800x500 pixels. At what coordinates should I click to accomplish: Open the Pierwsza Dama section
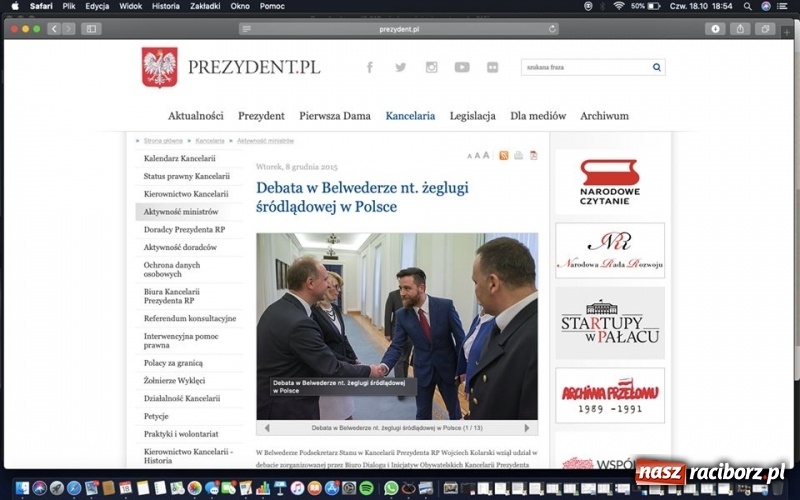[x=335, y=116]
